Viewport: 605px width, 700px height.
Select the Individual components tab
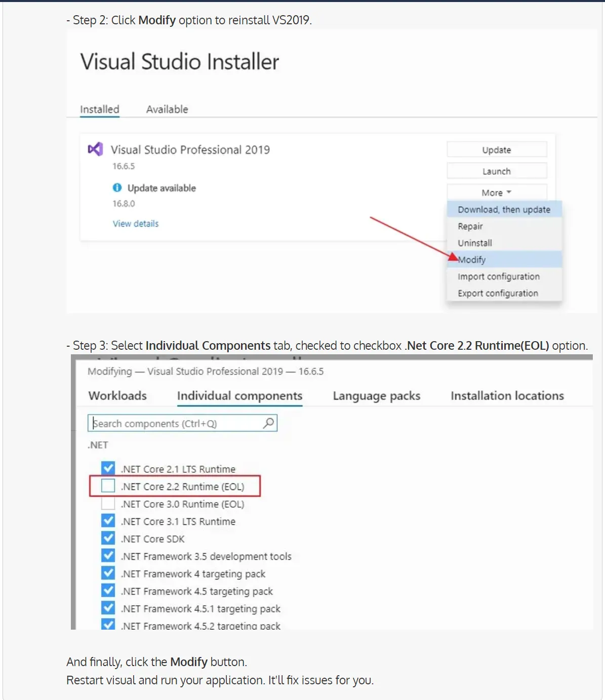239,396
